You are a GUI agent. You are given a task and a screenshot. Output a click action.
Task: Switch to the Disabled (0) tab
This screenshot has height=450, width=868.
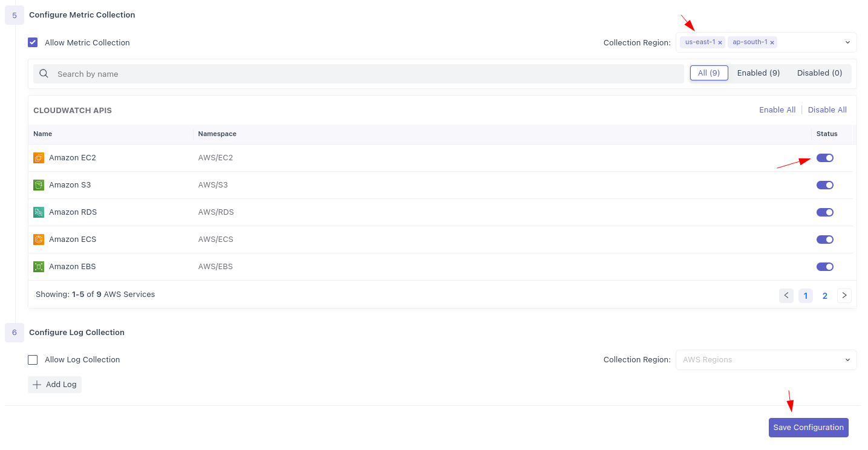(x=819, y=73)
